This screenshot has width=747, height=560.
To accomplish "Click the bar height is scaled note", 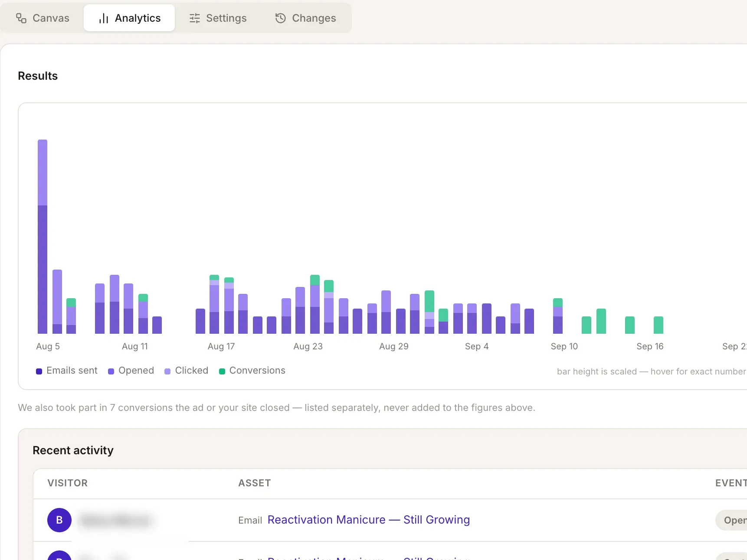I will 652,371.
